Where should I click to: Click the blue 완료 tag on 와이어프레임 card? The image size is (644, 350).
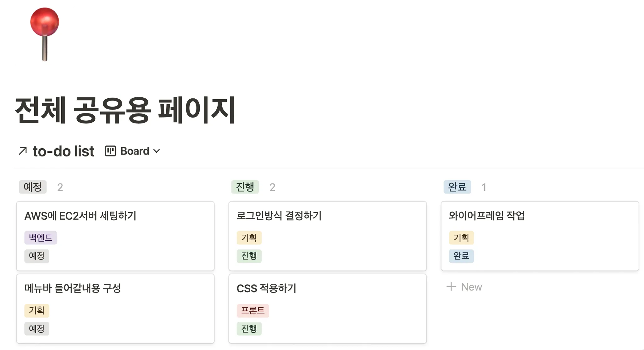(x=461, y=256)
